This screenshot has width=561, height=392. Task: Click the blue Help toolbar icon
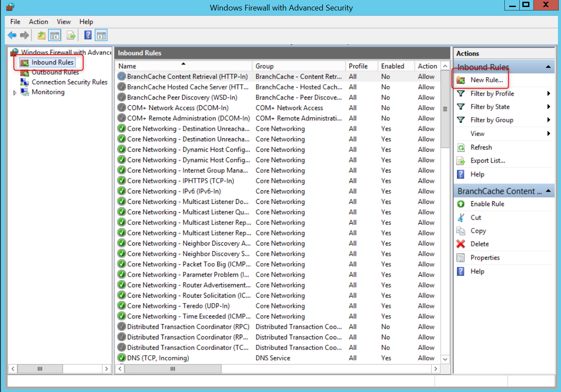(x=88, y=36)
